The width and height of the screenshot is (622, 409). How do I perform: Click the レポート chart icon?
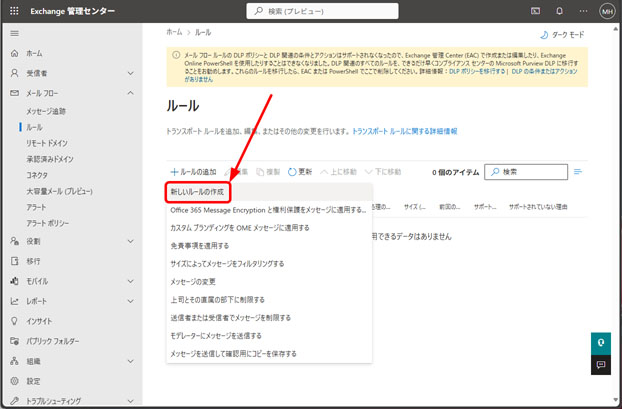click(x=14, y=301)
